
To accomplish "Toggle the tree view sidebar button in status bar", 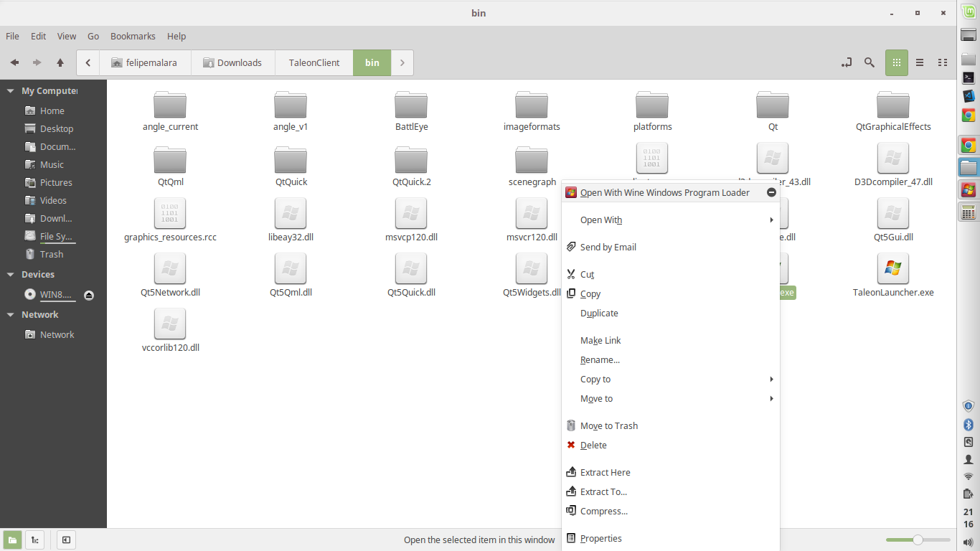I will 34,540.
